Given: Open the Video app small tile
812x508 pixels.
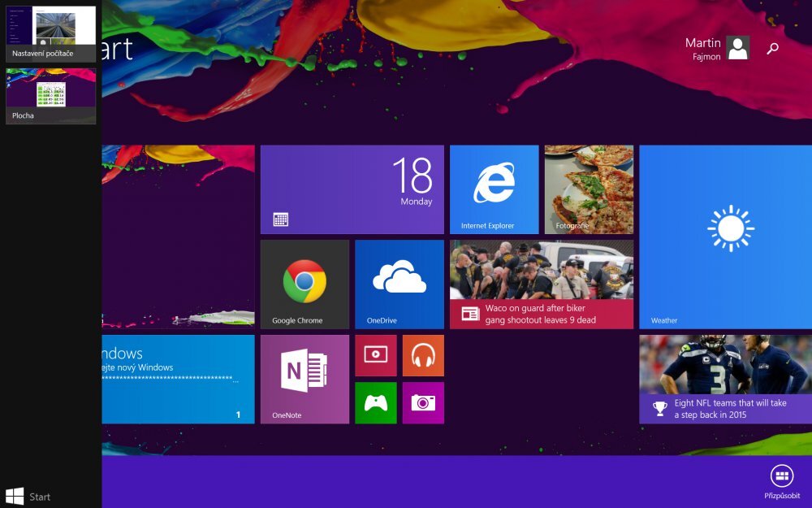Looking at the screenshot, I should click(376, 355).
